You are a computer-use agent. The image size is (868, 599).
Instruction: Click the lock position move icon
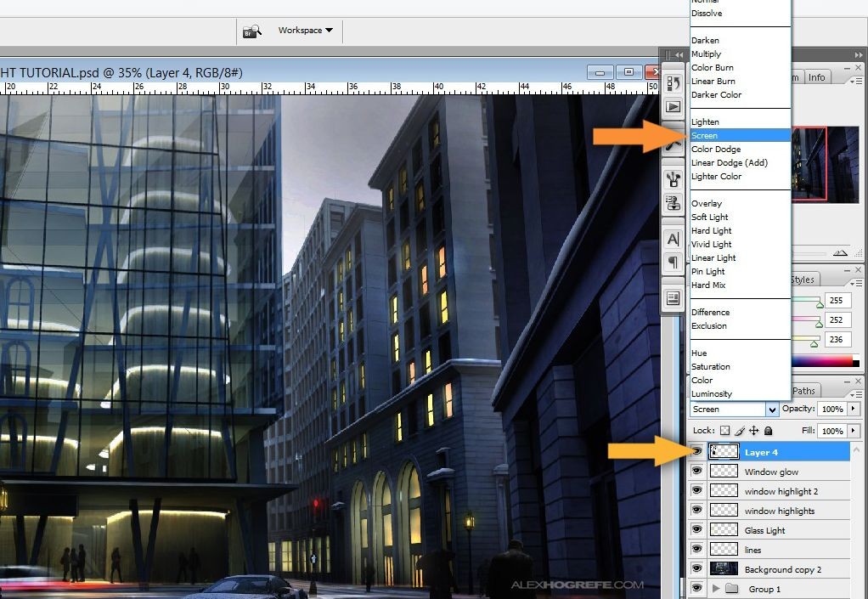coord(753,432)
